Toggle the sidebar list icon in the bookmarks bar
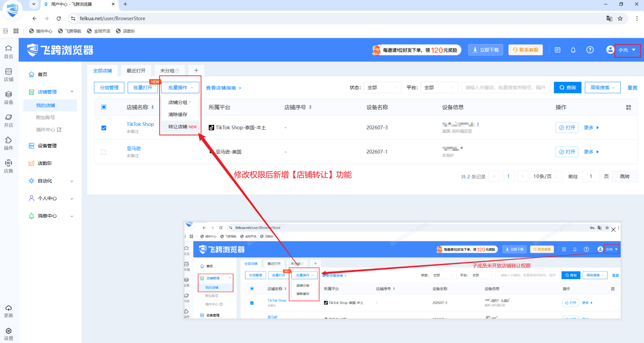This screenshot has width=644, height=343. [5, 31]
